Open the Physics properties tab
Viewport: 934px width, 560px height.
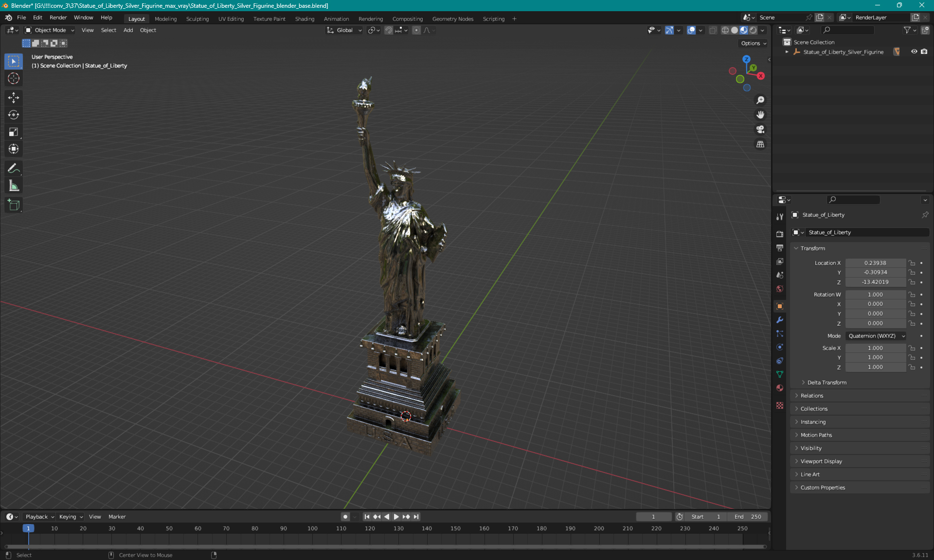click(x=780, y=347)
